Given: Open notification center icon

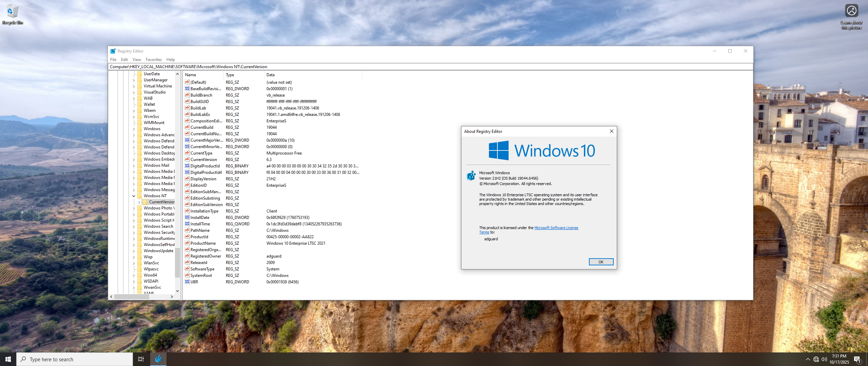Looking at the screenshot, I should (857, 359).
